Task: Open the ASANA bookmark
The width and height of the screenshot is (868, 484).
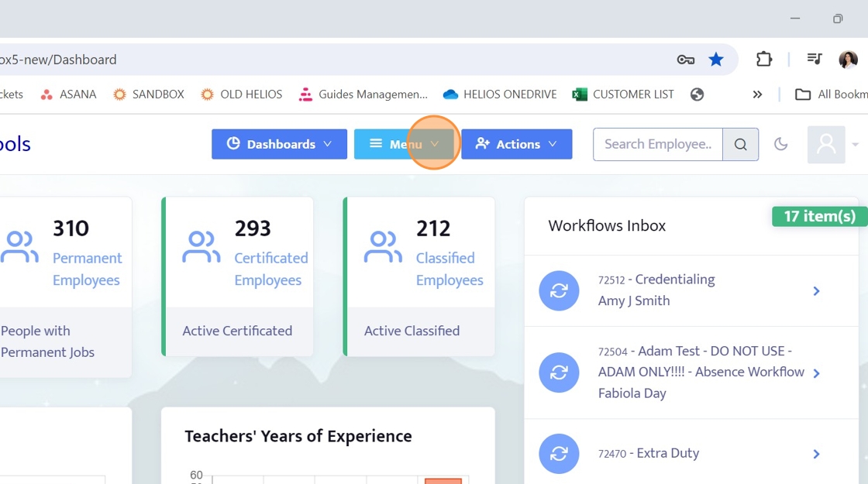Action: coord(69,94)
